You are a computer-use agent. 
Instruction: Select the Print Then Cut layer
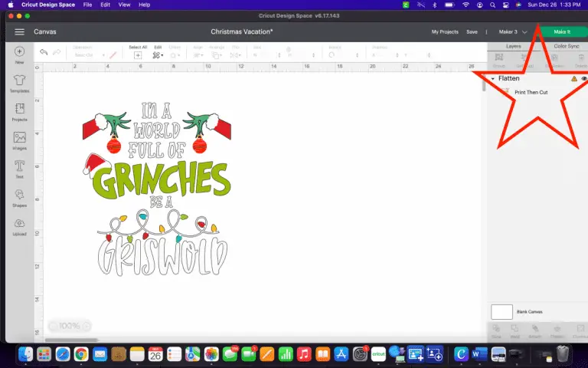click(x=531, y=92)
